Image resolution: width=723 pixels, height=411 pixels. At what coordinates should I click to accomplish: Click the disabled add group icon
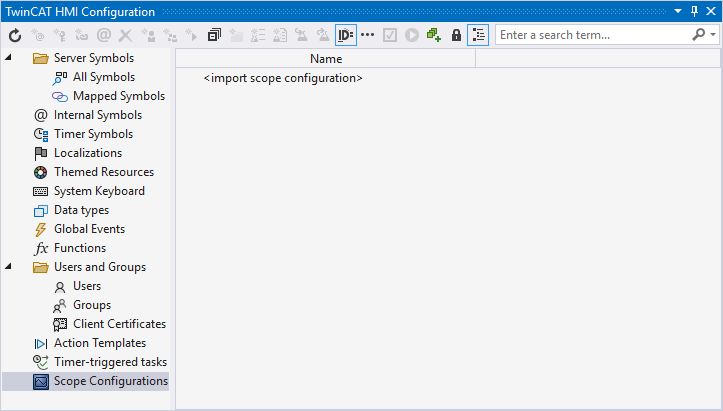pyautogui.click(x=170, y=35)
